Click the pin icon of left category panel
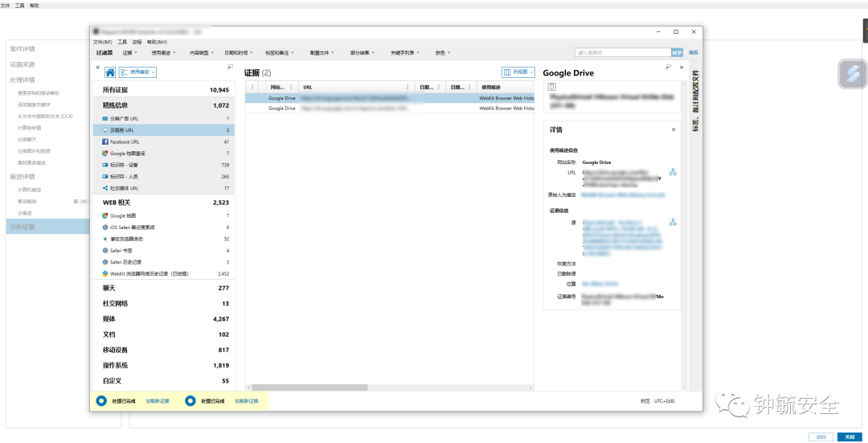The width and height of the screenshot is (868, 443). (231, 67)
